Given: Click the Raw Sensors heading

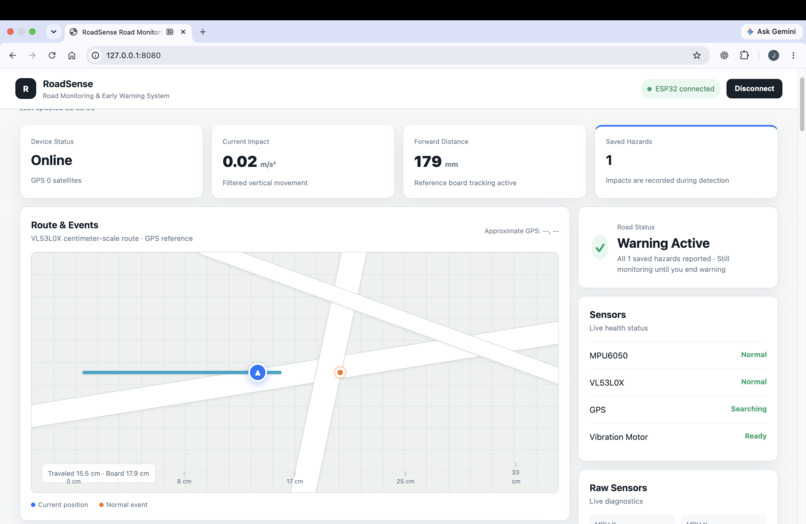Looking at the screenshot, I should pos(618,488).
